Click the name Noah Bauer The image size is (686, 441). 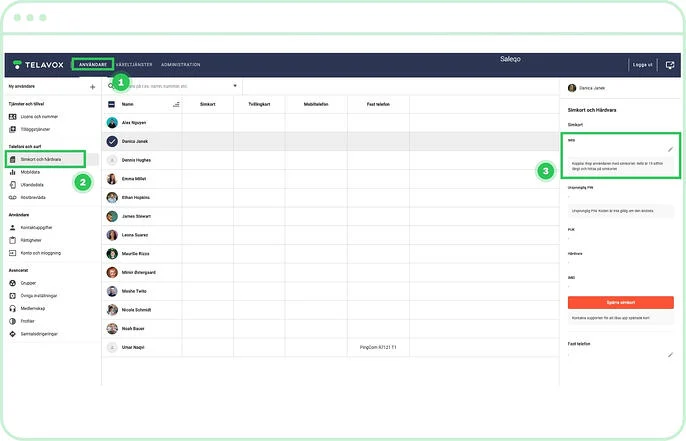pyautogui.click(x=133, y=329)
